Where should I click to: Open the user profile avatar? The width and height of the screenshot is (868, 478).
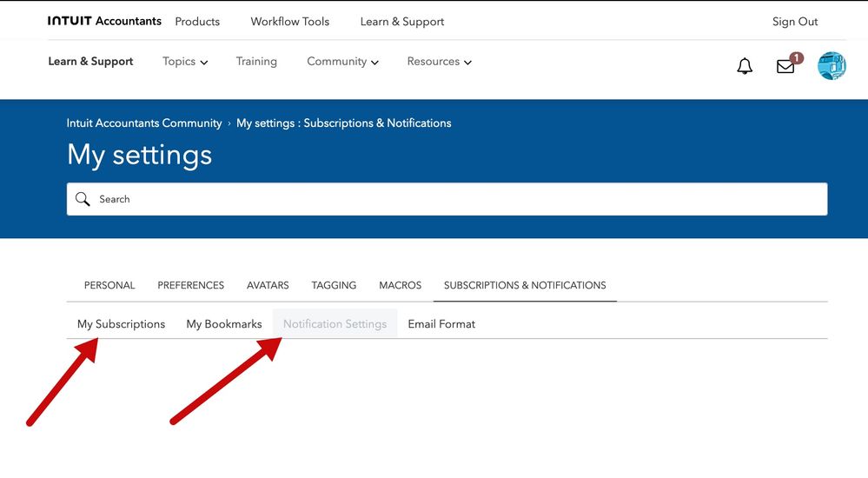tap(832, 65)
